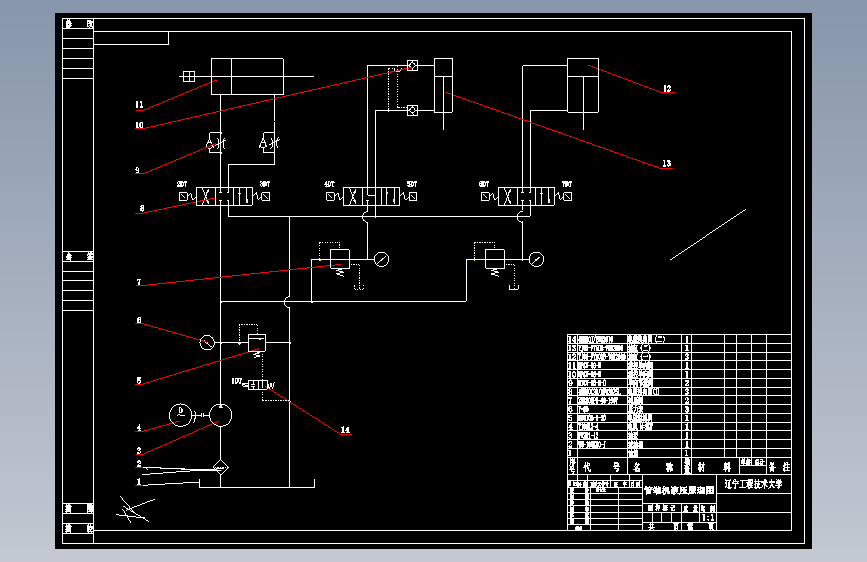Image resolution: width=867 pixels, height=562 pixels.
Task: Click callout number 6
Action: (x=139, y=320)
